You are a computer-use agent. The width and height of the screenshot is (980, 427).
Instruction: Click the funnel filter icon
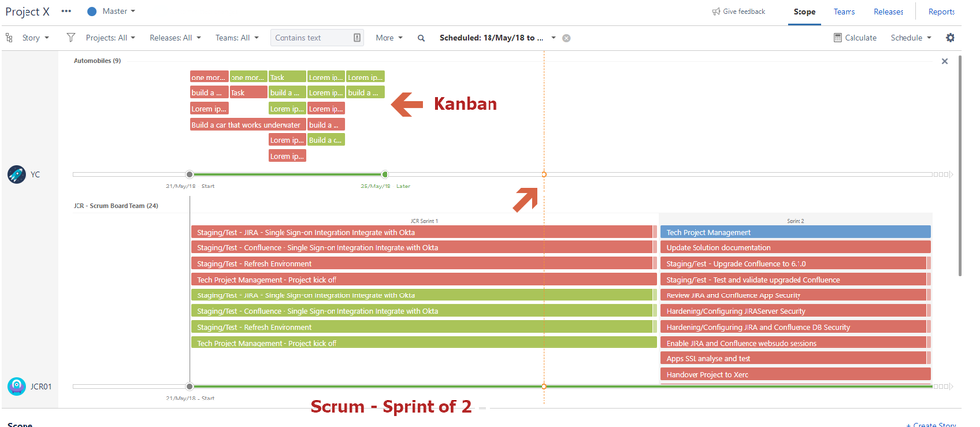[x=71, y=38]
